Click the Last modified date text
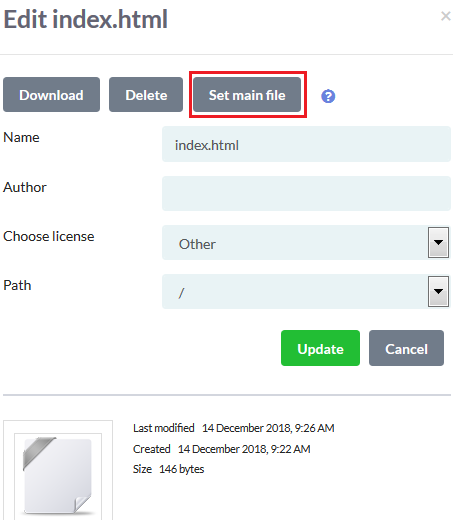This screenshot has height=520, width=453. click(268, 428)
